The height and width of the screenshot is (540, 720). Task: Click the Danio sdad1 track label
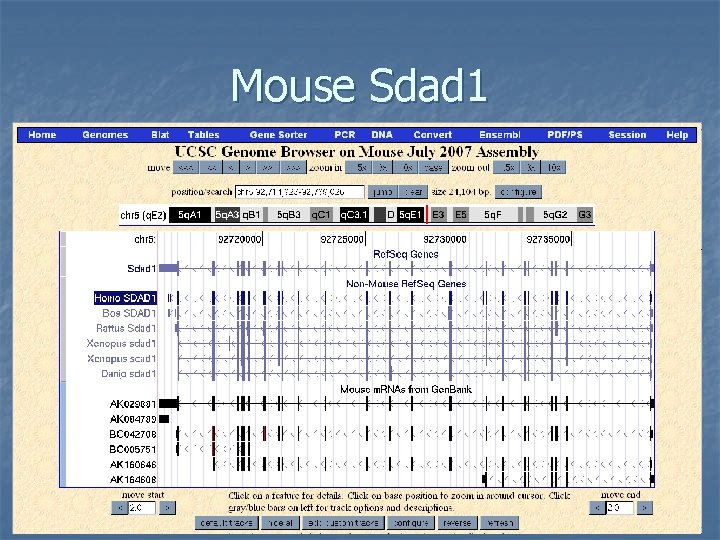[129, 374]
